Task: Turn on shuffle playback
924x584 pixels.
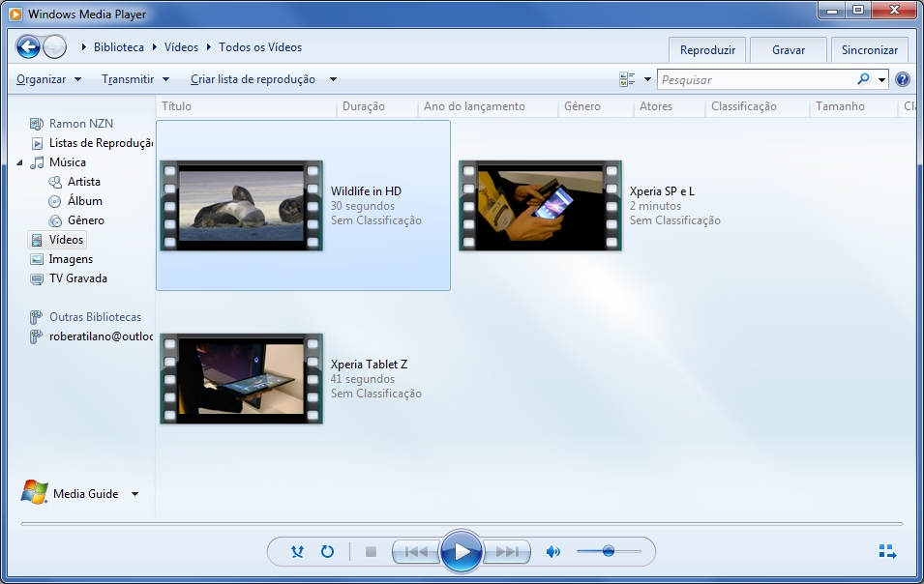Action: (x=297, y=552)
